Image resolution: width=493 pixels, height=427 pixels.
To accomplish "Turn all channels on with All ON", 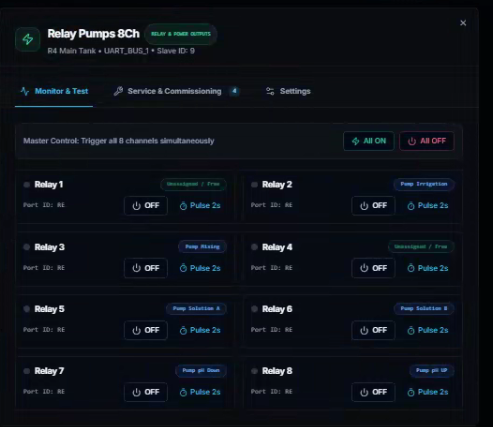I will pyautogui.click(x=369, y=141).
